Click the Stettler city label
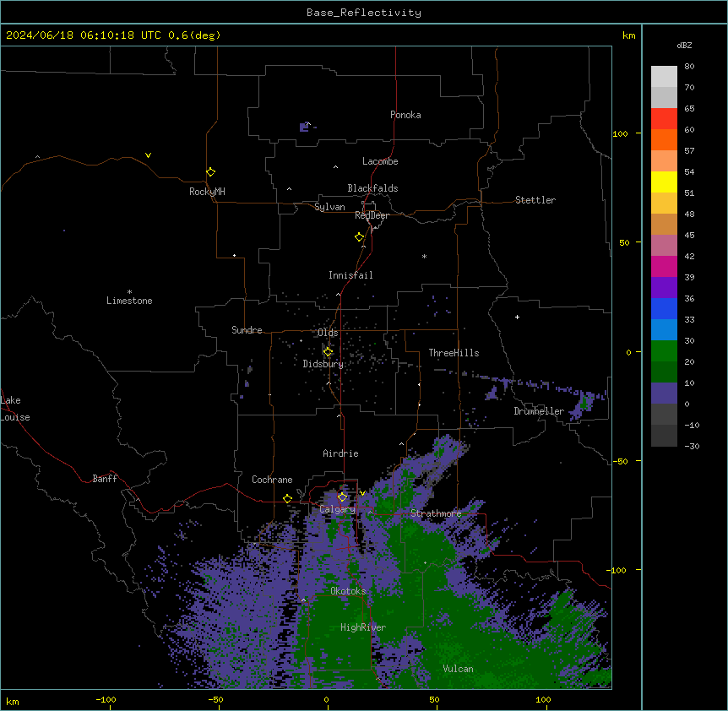728x711 pixels. (535, 200)
